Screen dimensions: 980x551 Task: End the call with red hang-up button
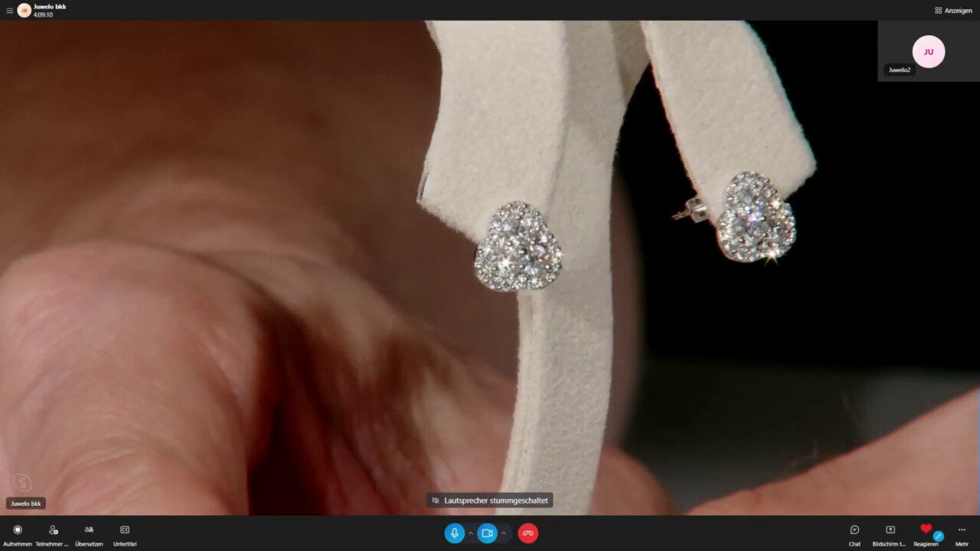click(x=528, y=533)
